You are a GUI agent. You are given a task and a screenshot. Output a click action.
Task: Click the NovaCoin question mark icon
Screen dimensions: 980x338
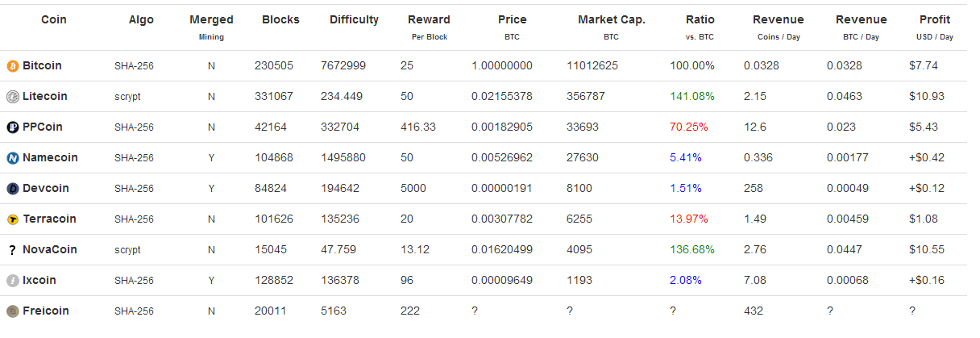(x=12, y=250)
